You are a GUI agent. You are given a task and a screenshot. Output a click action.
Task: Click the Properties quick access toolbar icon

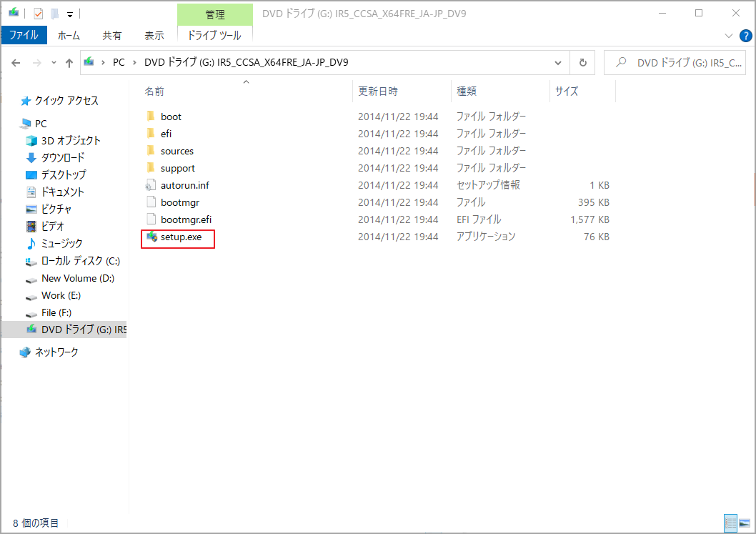[x=39, y=14]
